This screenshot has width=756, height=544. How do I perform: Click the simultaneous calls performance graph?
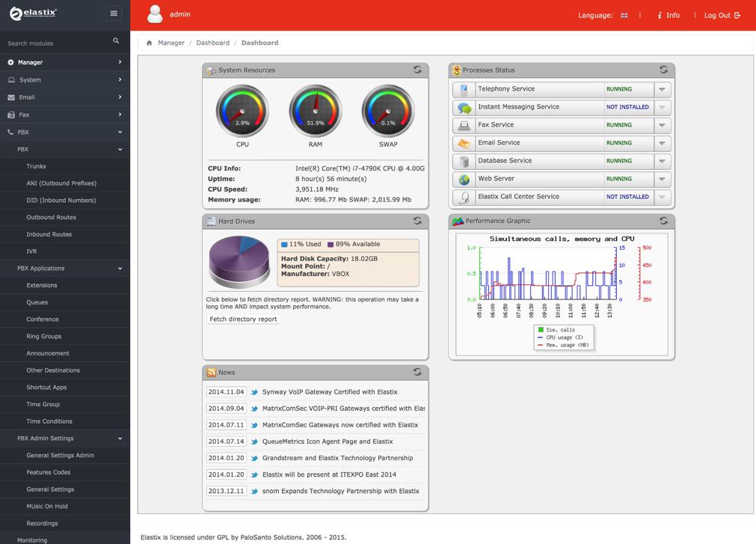tap(562, 295)
